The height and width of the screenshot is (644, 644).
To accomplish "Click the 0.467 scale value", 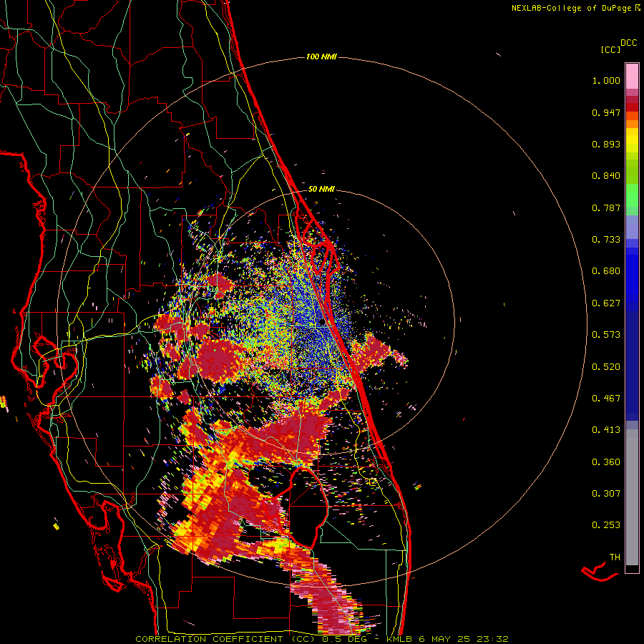I will coord(606,399).
